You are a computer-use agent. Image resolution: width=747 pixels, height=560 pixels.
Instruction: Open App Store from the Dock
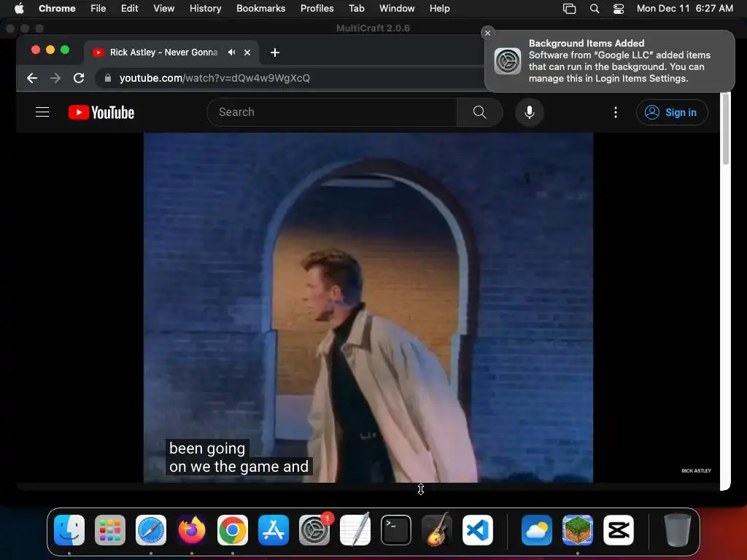(x=274, y=530)
